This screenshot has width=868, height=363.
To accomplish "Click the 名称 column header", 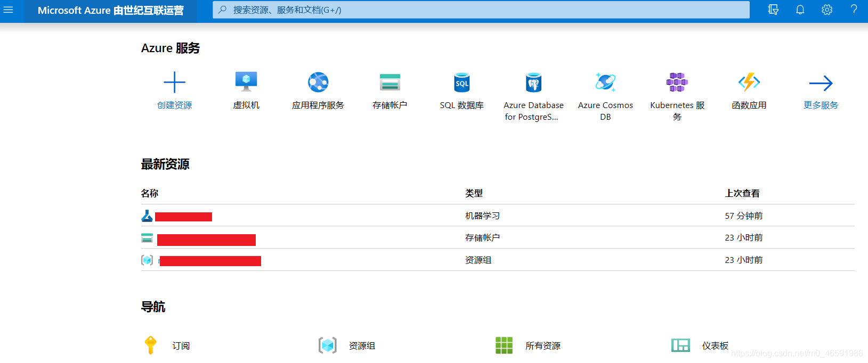I will (x=150, y=193).
